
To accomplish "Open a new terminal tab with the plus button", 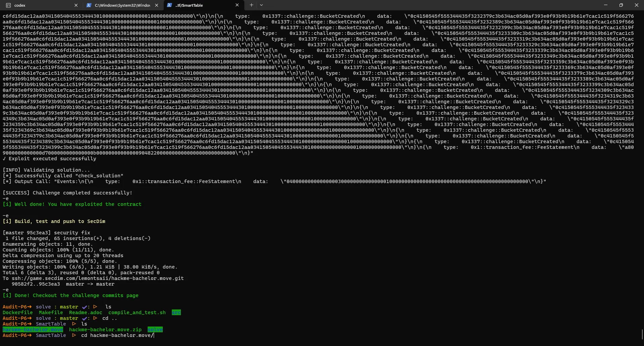I will coord(251,5).
